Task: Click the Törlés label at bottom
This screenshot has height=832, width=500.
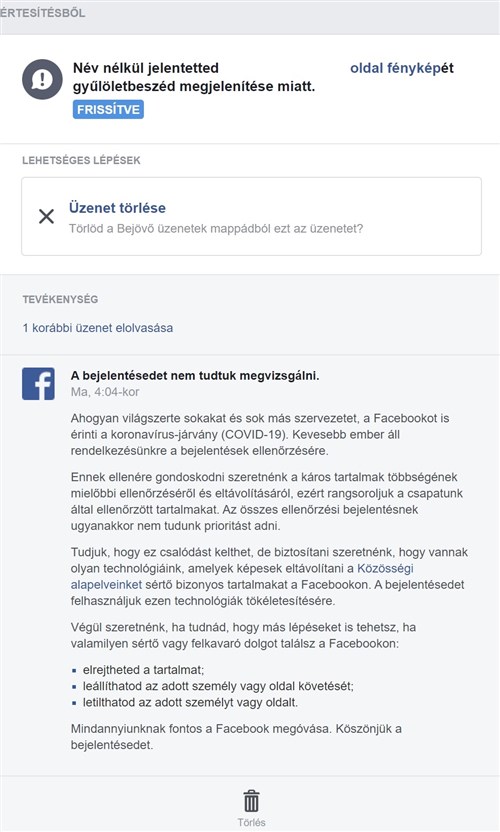Action: 252,822
